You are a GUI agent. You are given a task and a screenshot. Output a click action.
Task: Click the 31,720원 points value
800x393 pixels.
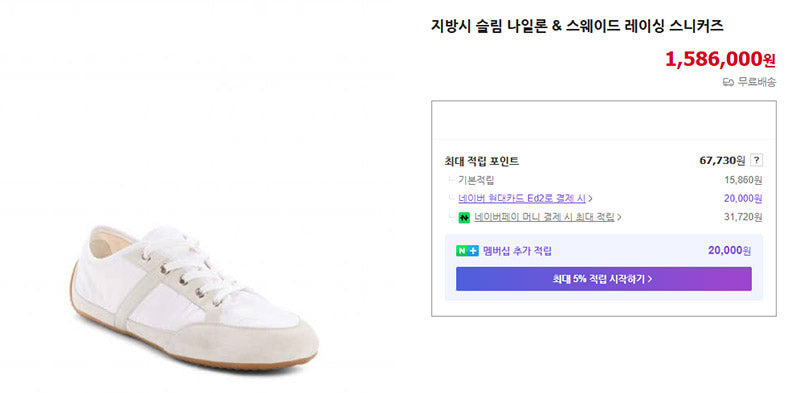(x=743, y=217)
